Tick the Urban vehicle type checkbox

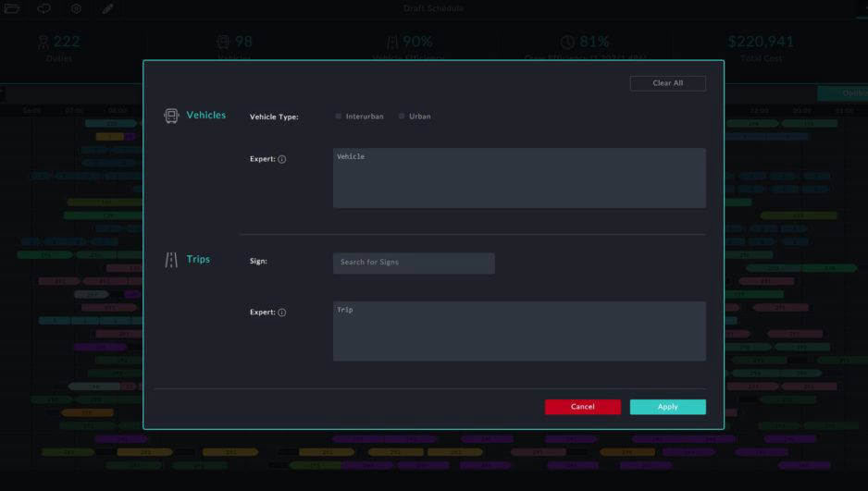(x=402, y=117)
